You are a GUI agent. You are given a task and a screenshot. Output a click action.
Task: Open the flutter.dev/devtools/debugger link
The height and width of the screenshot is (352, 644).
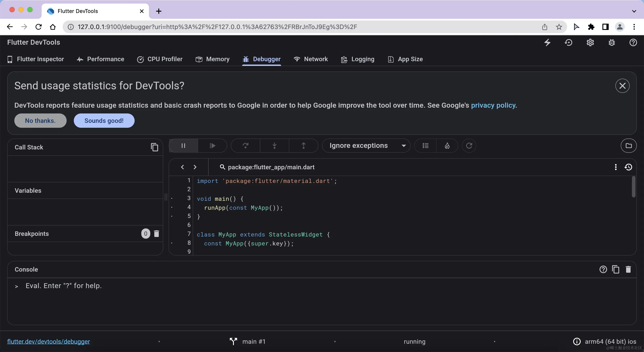click(x=49, y=342)
